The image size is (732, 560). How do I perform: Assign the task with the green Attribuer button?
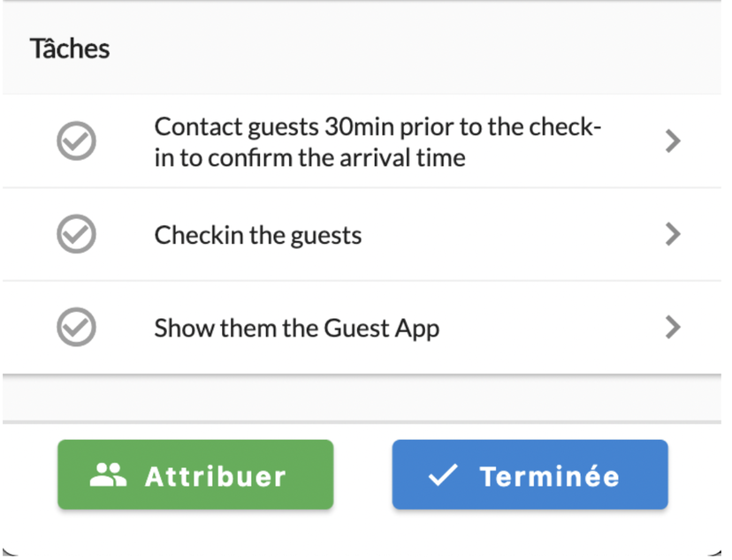click(x=195, y=474)
